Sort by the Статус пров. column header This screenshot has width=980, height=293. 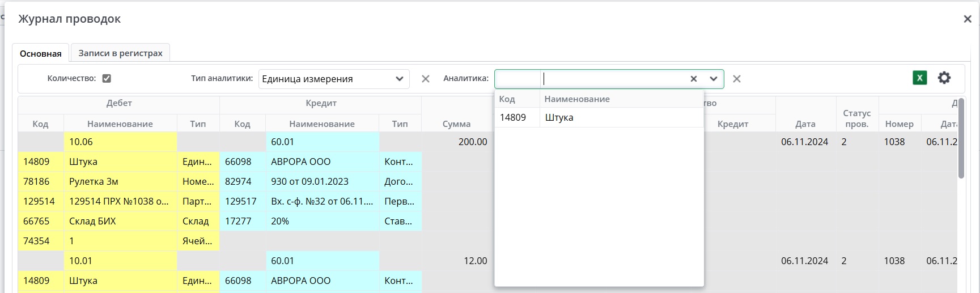click(856, 118)
